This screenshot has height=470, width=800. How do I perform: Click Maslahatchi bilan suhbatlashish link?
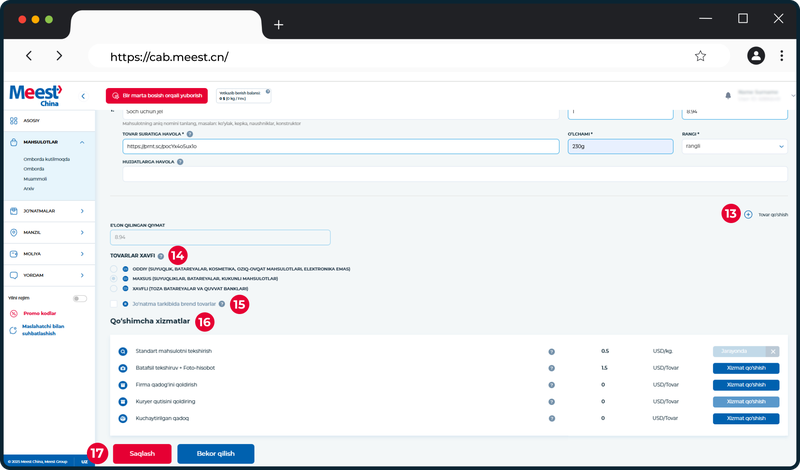click(43, 330)
